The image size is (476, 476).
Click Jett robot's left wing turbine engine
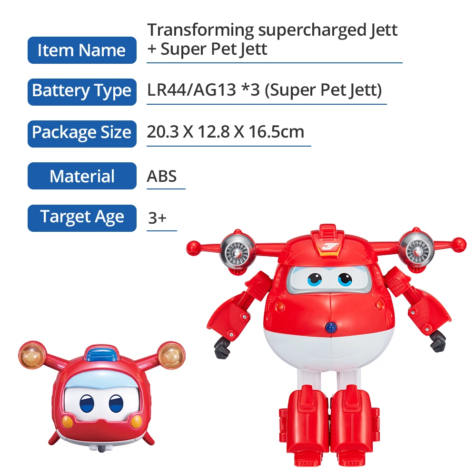[238, 251]
